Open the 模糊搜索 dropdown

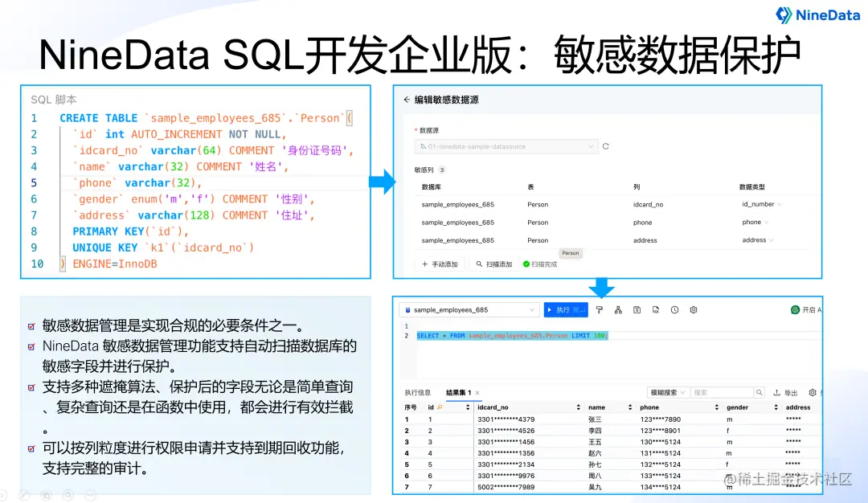click(x=668, y=392)
